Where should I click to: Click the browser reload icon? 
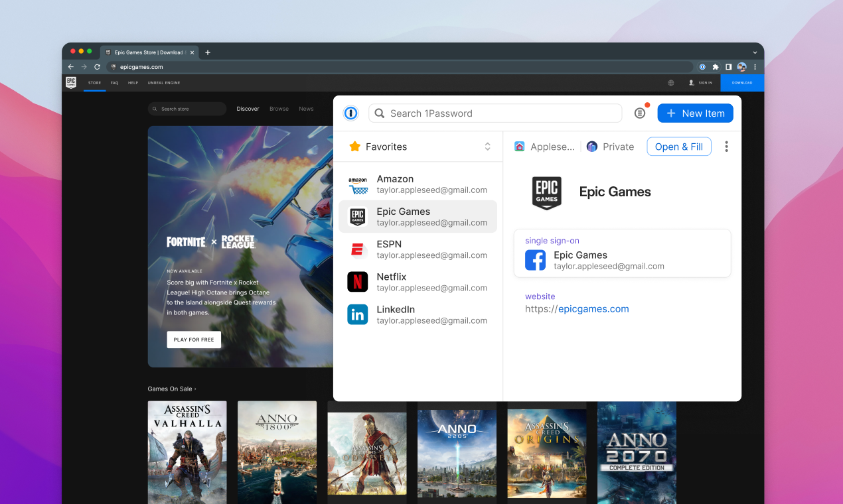click(98, 67)
